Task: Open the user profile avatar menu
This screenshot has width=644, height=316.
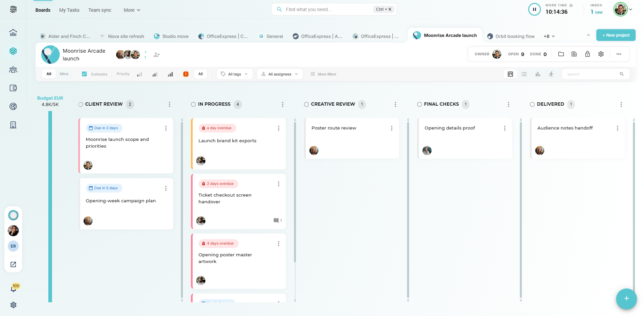Action: pos(623,9)
